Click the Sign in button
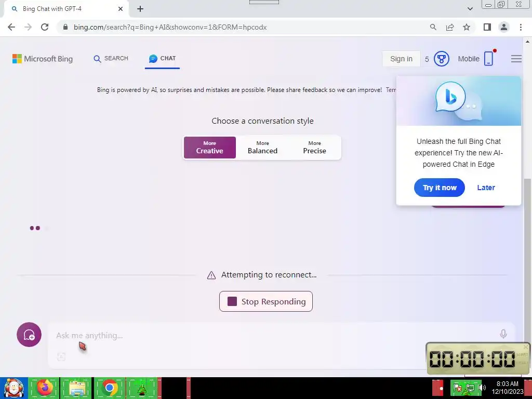The image size is (532, 399). 401,59
